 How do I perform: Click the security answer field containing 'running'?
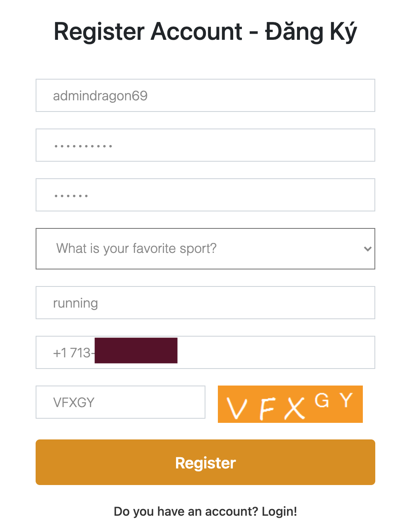pos(205,303)
